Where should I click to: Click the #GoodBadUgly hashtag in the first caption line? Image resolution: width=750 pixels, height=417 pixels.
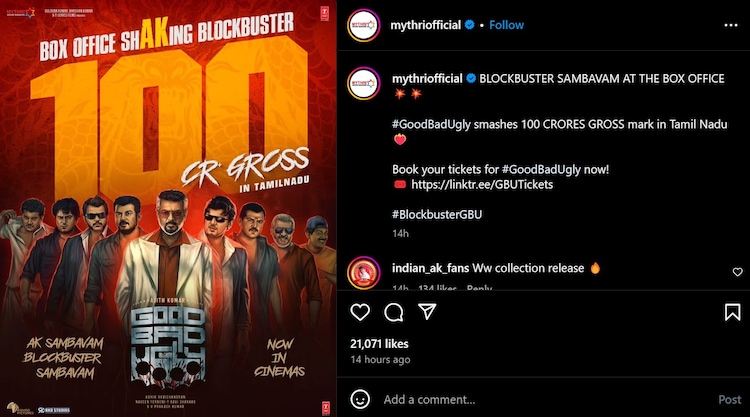[431, 124]
